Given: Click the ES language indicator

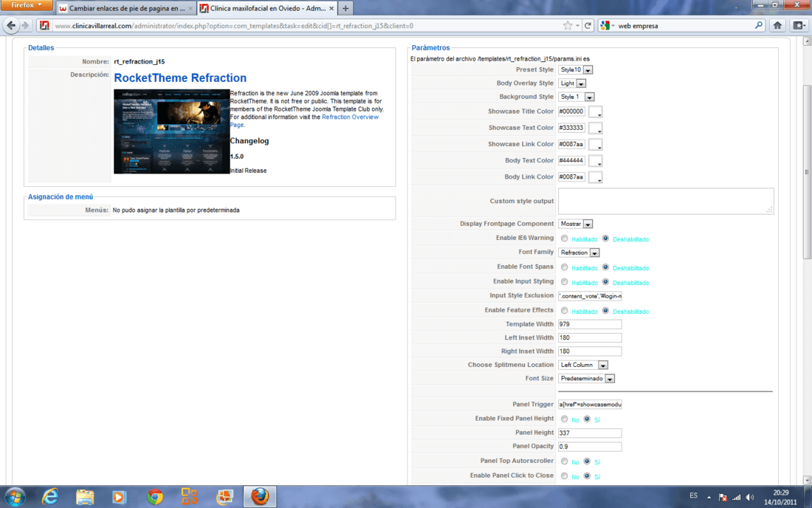Looking at the screenshot, I should click(x=693, y=495).
